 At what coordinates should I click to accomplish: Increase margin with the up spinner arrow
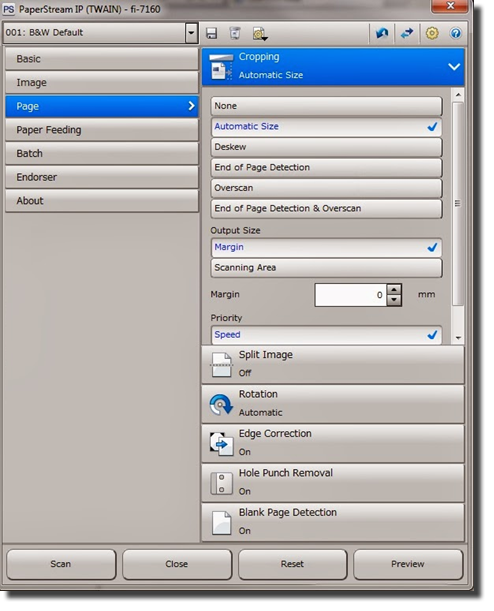(394, 290)
